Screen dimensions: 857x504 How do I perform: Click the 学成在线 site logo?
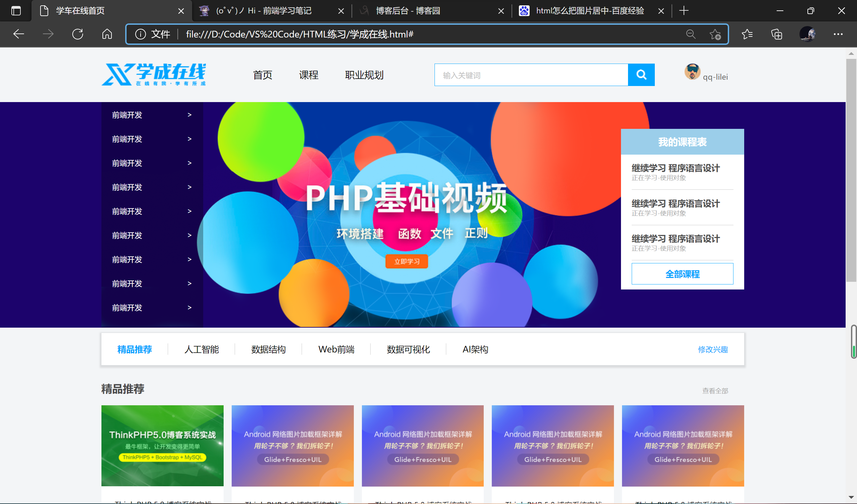point(154,75)
